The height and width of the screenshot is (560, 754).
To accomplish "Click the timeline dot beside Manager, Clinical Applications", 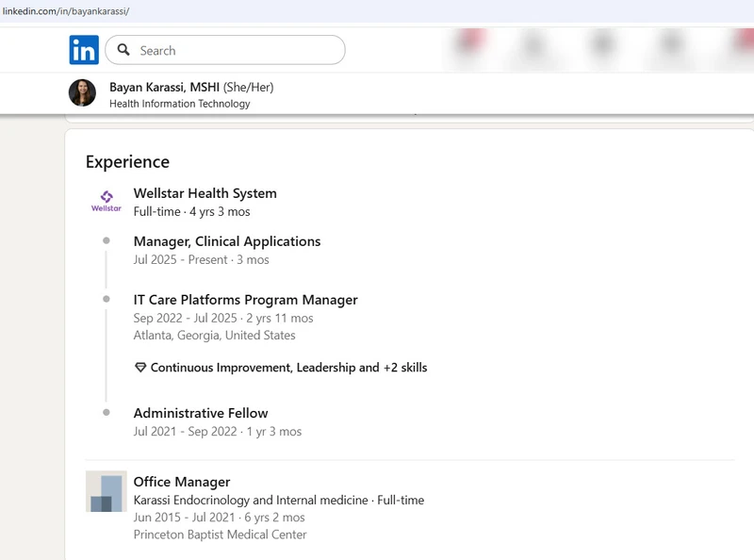I will (x=107, y=241).
